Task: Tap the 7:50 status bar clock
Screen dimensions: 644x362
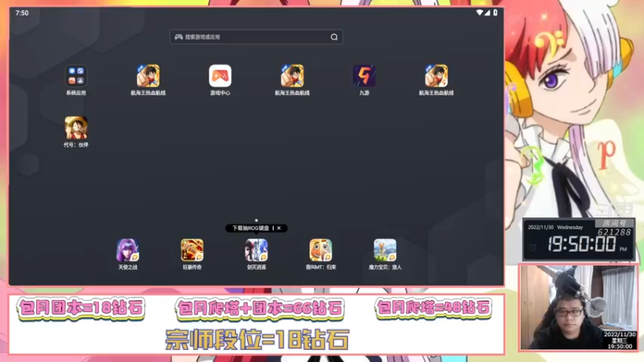Action: pos(22,13)
